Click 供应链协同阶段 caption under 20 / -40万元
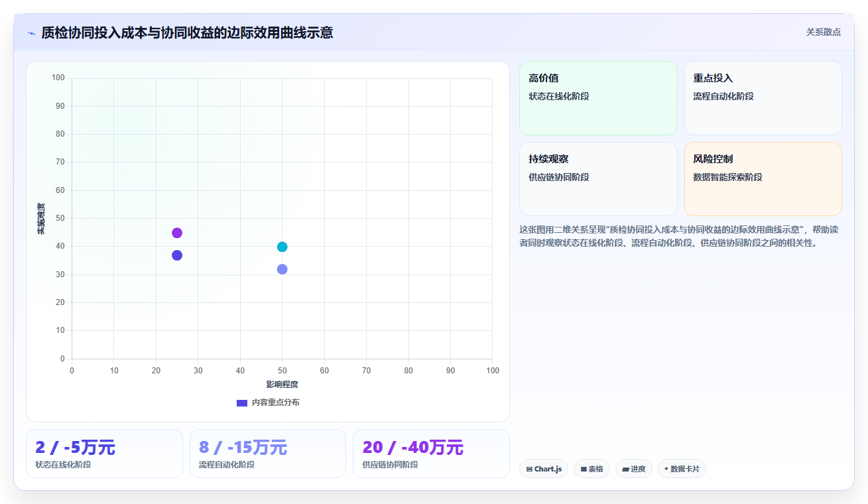This screenshot has width=868, height=504. [x=391, y=465]
